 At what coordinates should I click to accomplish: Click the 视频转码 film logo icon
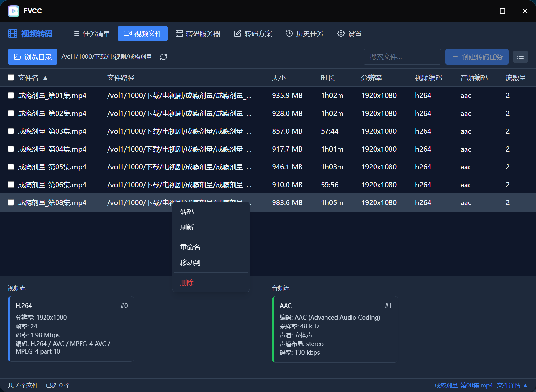(x=13, y=33)
